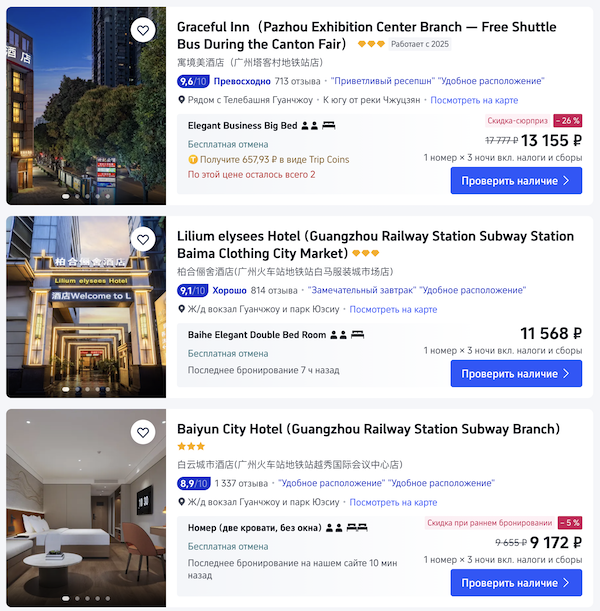600x611 pixels.
Task: Add Baiyun City Hotel to wishlist heart
Action: [x=143, y=432]
